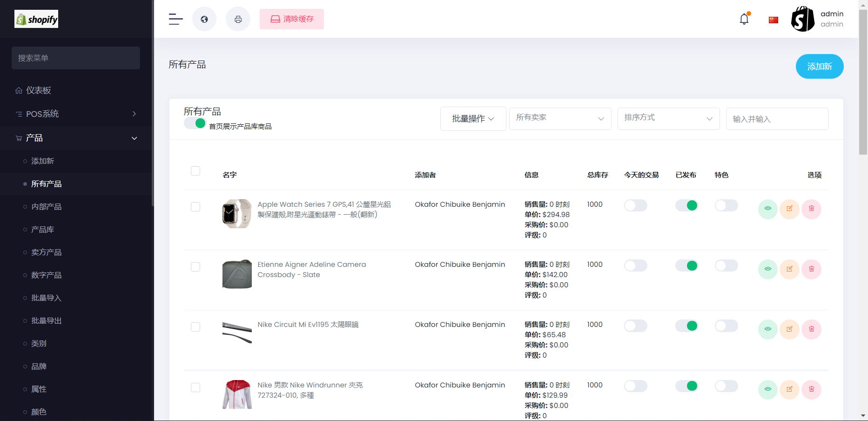This screenshot has width=868, height=421.
Task: Toggle 已发布 switch for Etienne Aigner Crossbody
Action: (687, 265)
